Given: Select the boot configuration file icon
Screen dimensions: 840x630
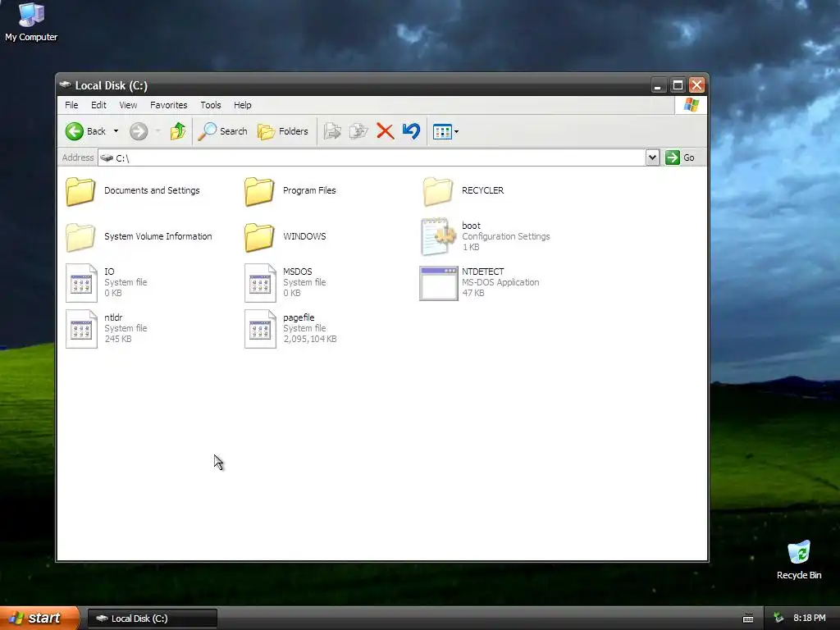Looking at the screenshot, I should (x=438, y=236).
